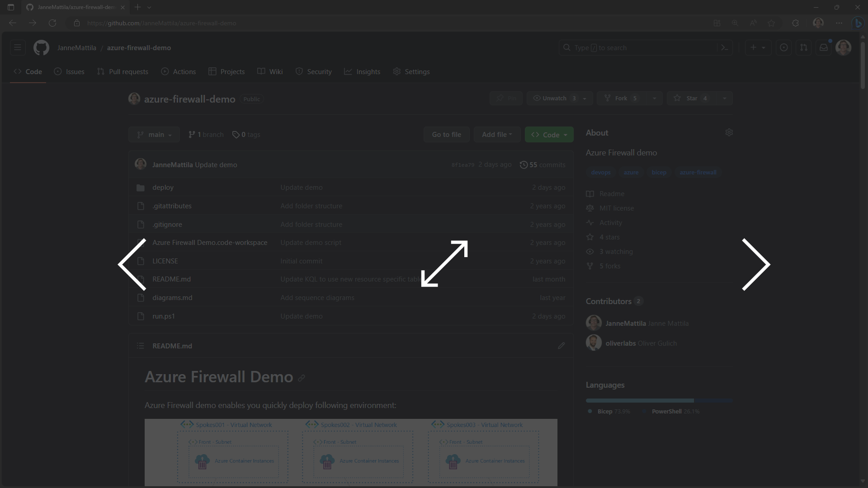This screenshot has height=488, width=868.
Task: Click the PowerShell 26.1% language entry
Action: (x=672, y=412)
